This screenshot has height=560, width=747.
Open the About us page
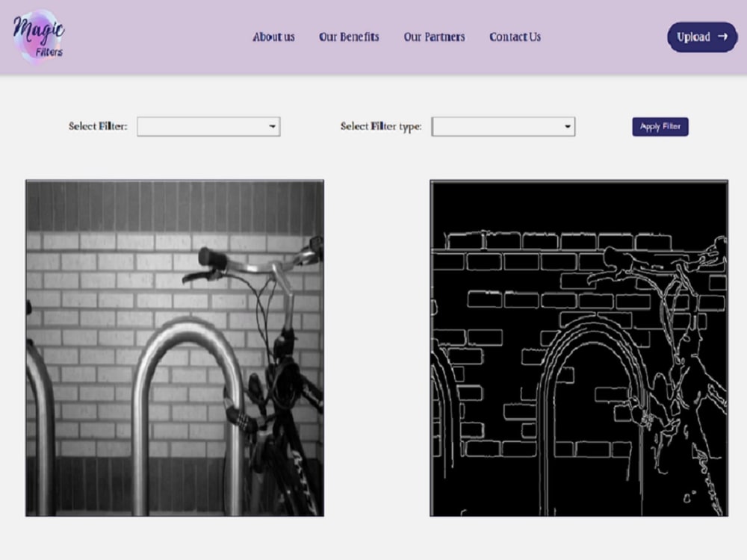273,37
